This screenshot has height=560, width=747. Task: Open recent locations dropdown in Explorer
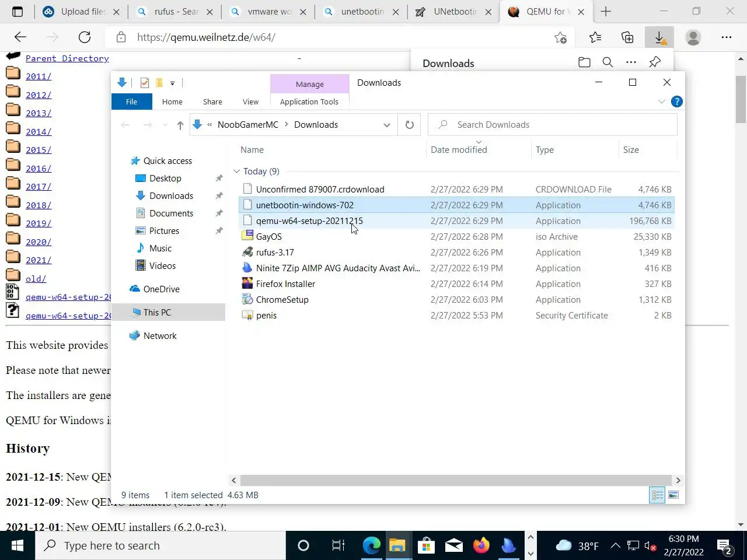(x=165, y=125)
